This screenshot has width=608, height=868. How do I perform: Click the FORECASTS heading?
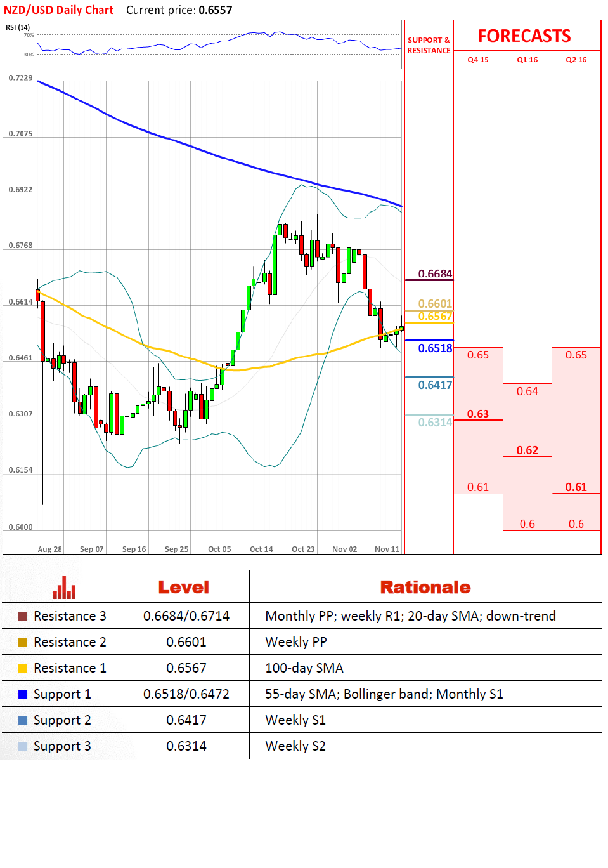point(524,36)
